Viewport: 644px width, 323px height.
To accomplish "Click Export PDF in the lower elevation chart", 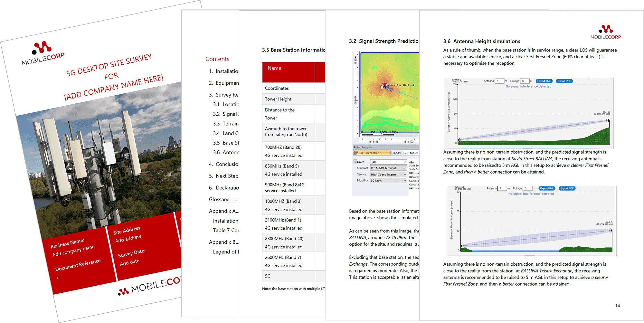I will (567, 188).
